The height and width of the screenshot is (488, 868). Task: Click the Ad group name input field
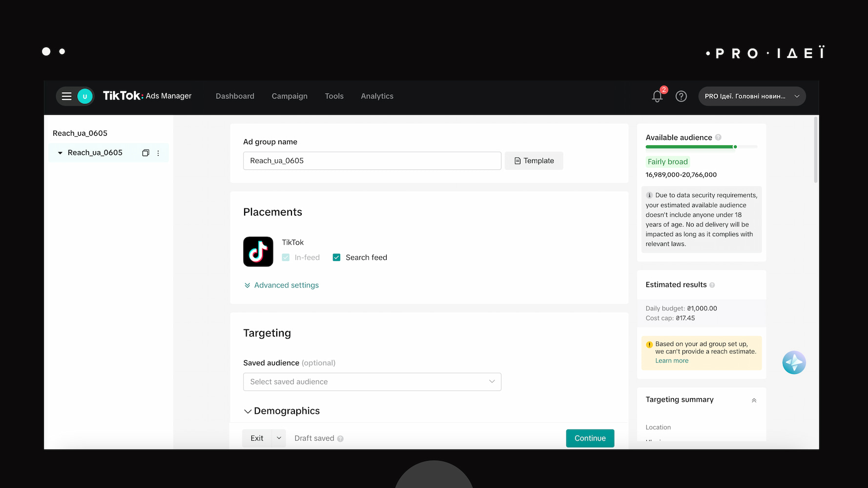click(372, 161)
